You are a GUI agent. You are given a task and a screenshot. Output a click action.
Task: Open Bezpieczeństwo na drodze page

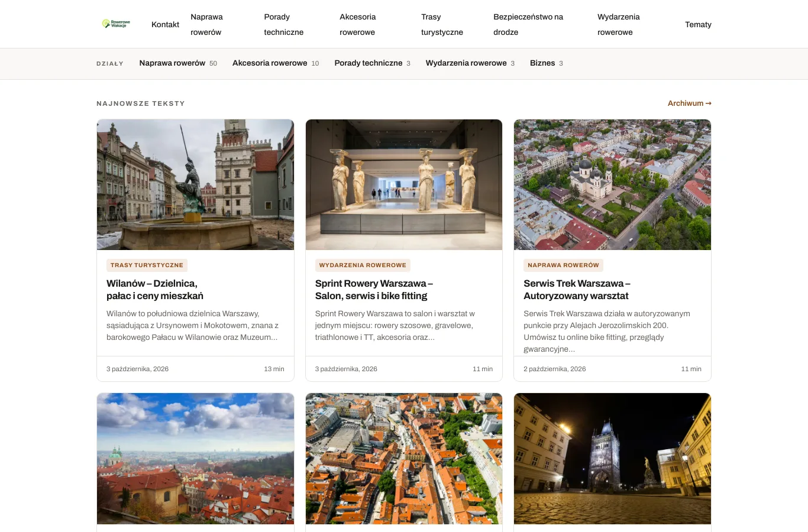tap(528, 24)
